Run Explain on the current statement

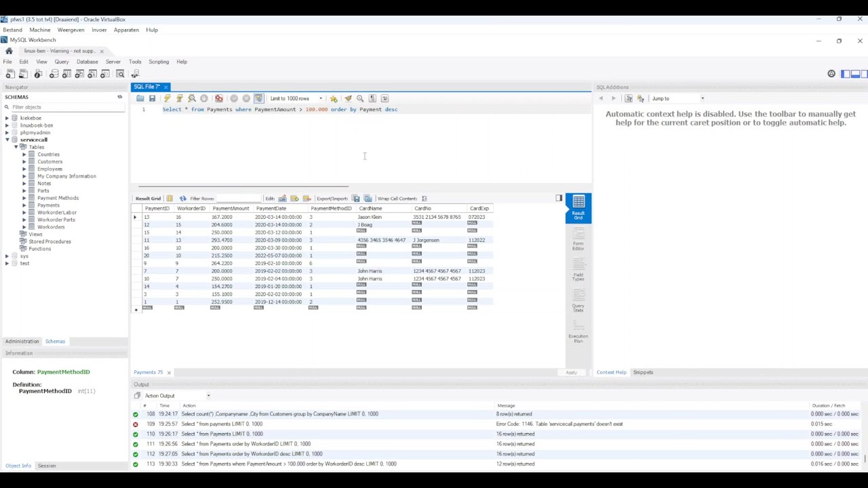pos(192,98)
